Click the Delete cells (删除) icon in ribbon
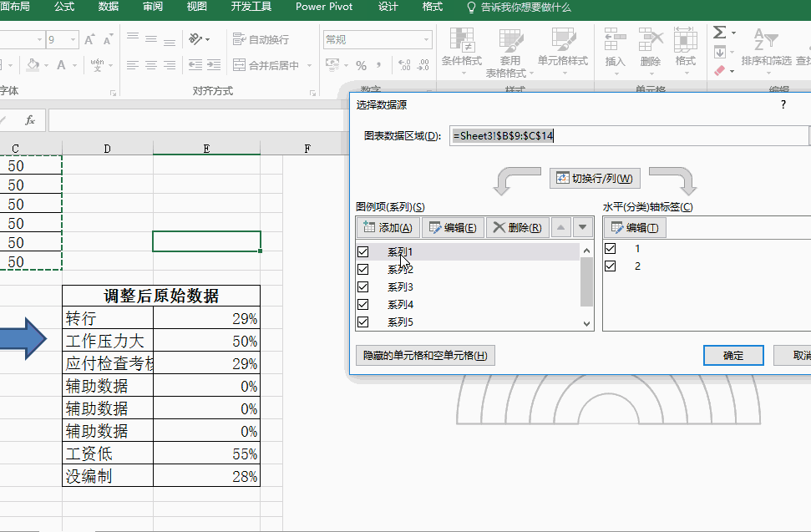811x532 pixels. point(651,40)
